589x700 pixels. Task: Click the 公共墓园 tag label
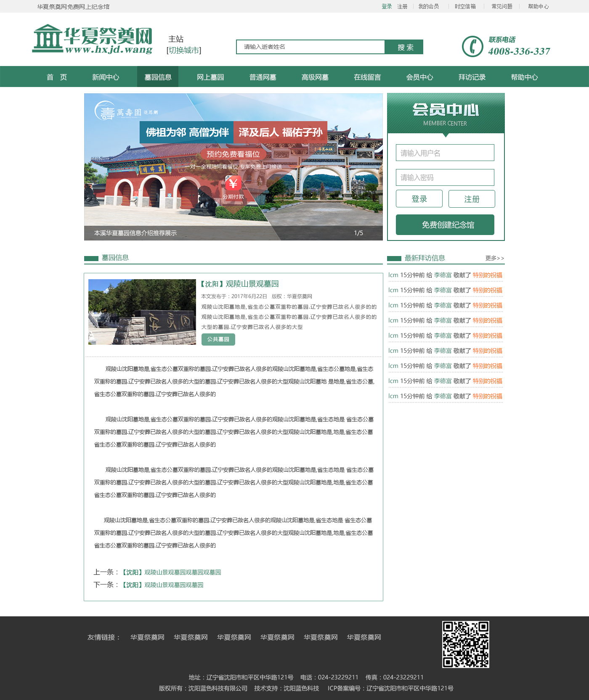pyautogui.click(x=218, y=339)
